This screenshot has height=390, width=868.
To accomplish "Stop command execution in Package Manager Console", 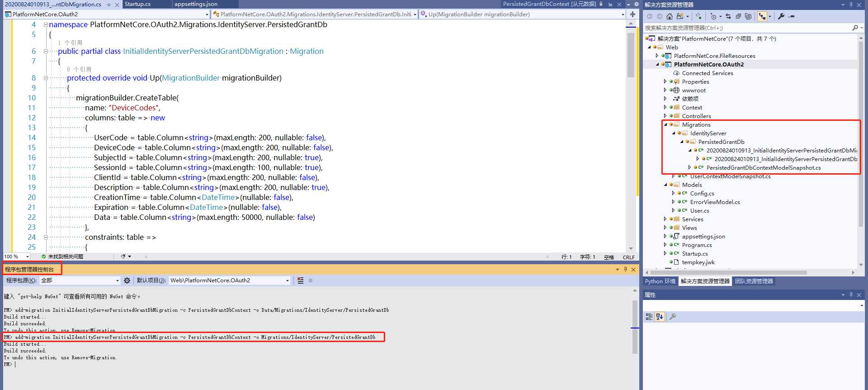I will tap(311, 281).
